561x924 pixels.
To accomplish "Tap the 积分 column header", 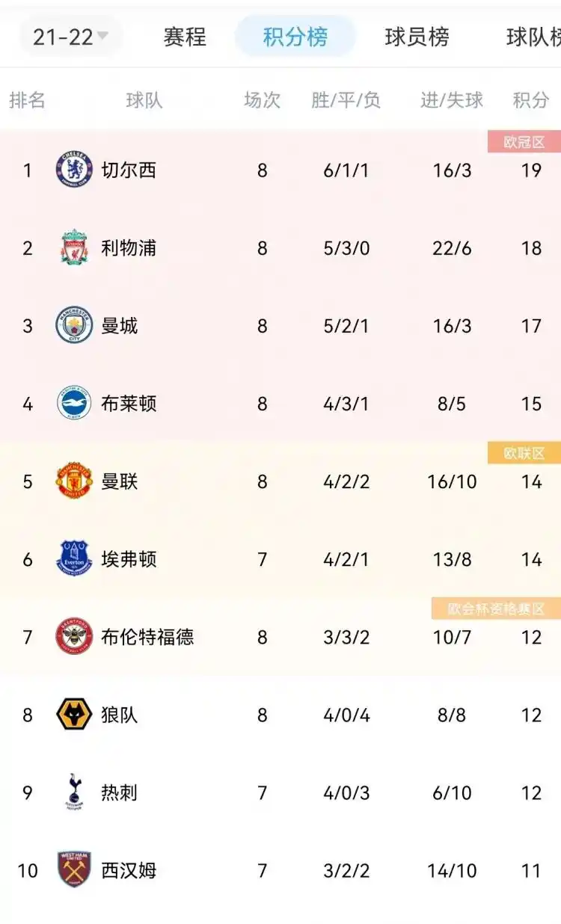I will tap(530, 100).
